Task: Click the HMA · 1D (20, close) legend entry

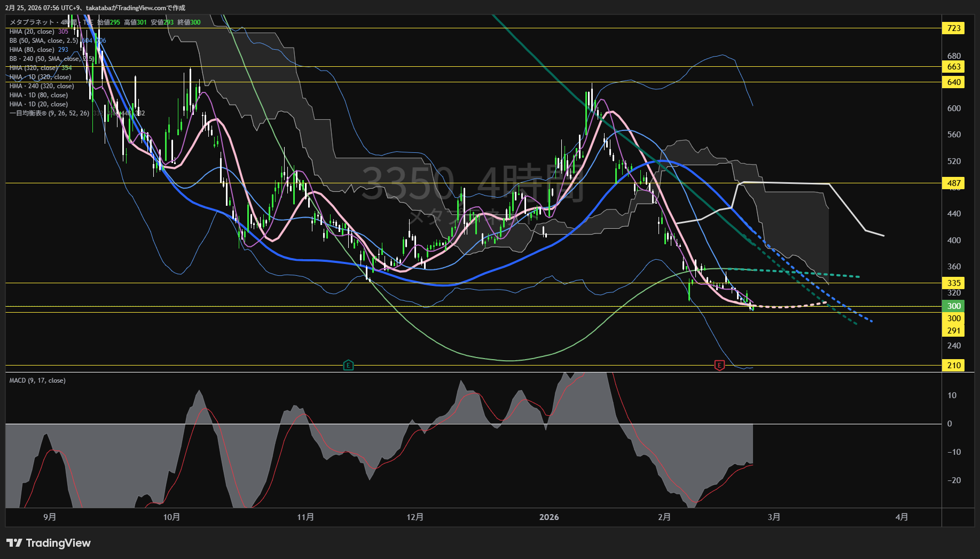Action: 38,104
